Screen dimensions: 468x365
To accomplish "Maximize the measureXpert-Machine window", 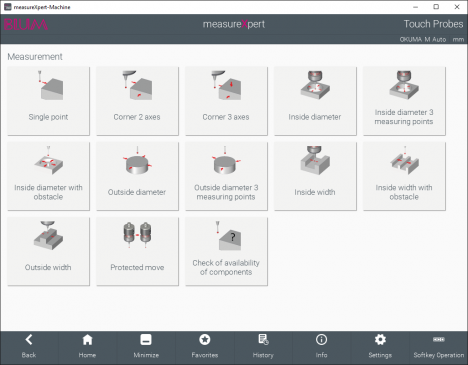I will click(x=436, y=7).
